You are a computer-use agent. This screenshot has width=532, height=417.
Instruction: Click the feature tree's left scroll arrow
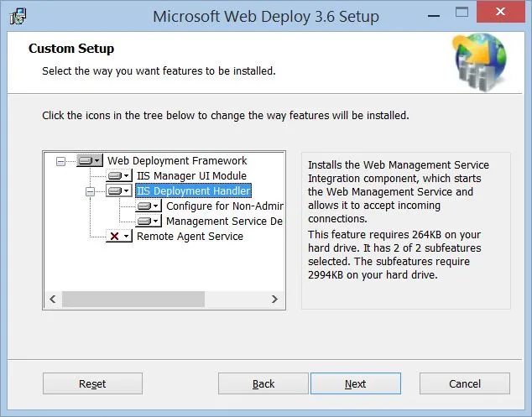click(54, 300)
